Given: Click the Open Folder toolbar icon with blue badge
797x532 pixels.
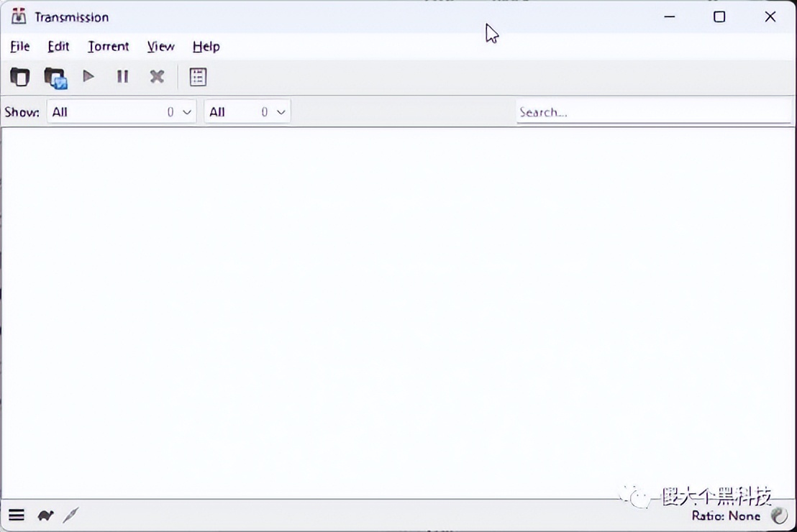Looking at the screenshot, I should [x=55, y=78].
